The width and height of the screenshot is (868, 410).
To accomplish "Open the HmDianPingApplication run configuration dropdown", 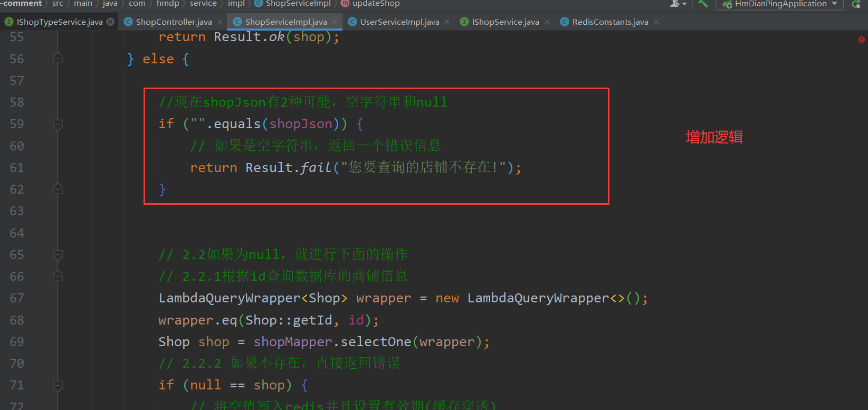I will (780, 4).
